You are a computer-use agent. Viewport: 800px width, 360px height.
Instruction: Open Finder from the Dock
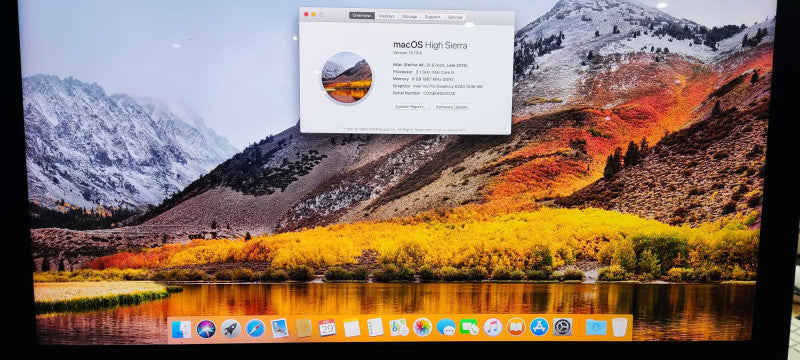pos(181,329)
